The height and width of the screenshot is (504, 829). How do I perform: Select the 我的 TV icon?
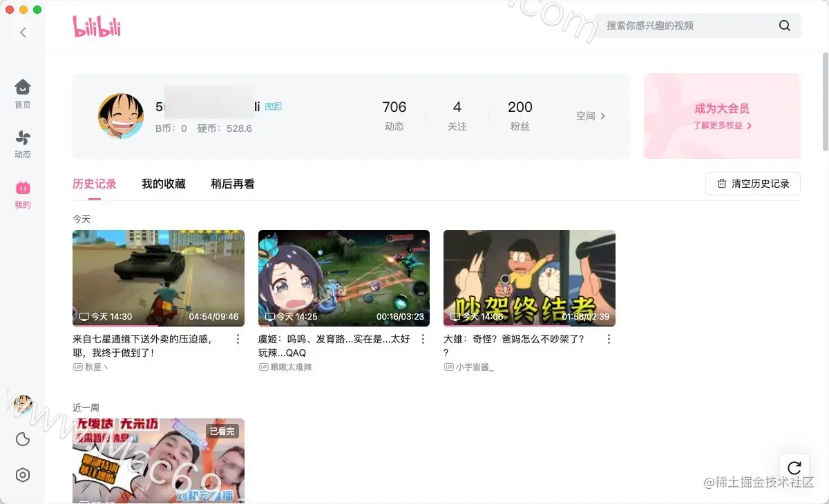coord(23,188)
